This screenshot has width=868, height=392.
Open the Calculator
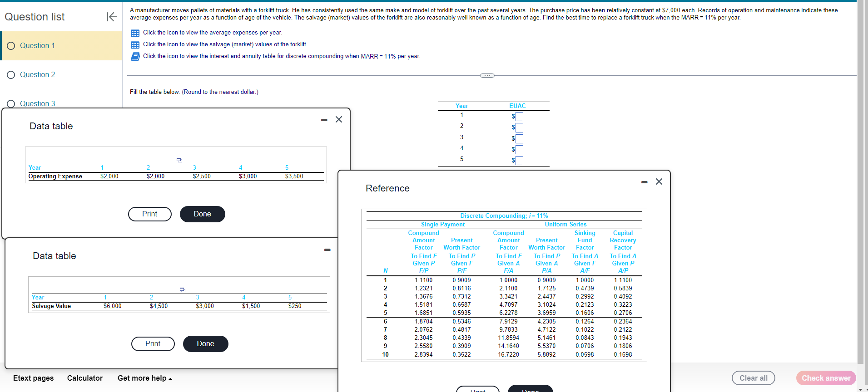pyautogui.click(x=85, y=378)
